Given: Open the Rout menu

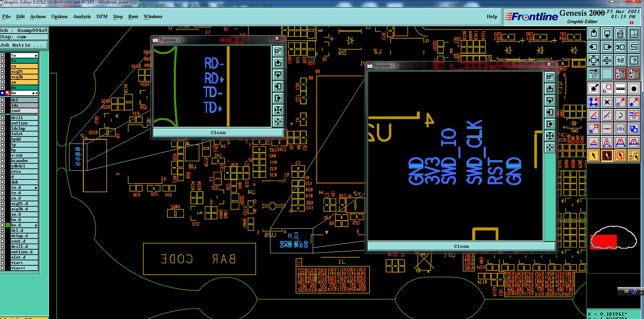Looking at the screenshot, I should click(x=133, y=16).
